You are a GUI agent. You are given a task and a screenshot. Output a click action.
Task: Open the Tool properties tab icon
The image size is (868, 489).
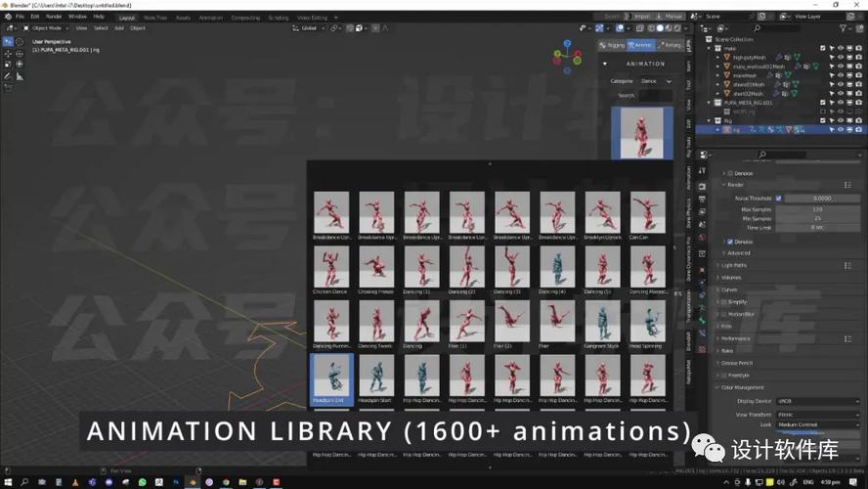coord(702,171)
